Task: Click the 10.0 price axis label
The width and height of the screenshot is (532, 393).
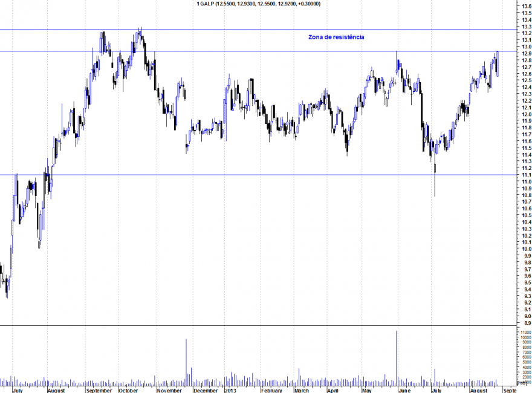Action: point(527,248)
